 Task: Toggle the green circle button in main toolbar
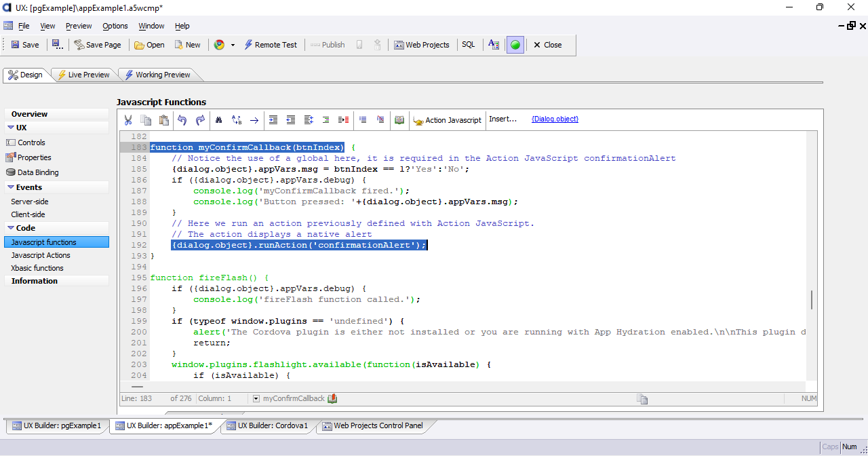(x=515, y=45)
